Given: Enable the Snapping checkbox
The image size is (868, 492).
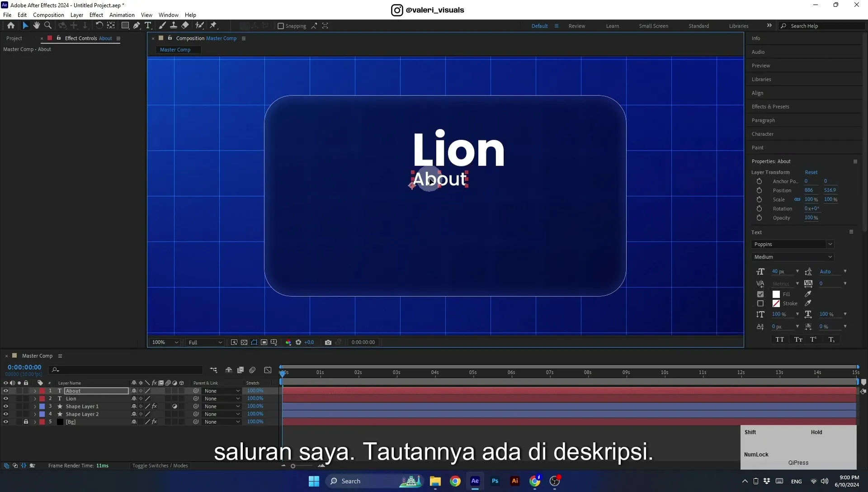Looking at the screenshot, I should coord(281,26).
